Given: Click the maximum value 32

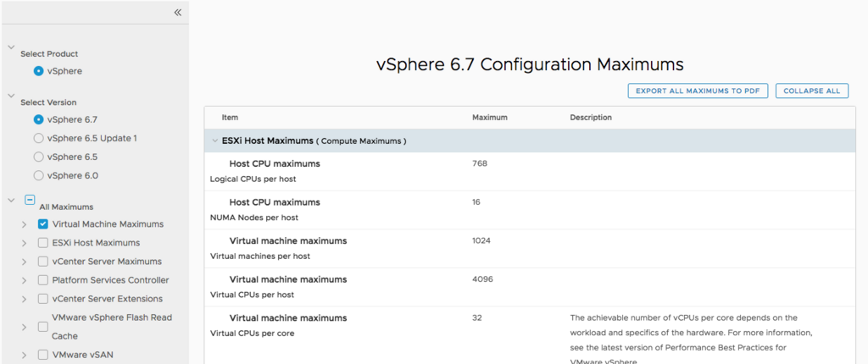Looking at the screenshot, I should click(x=476, y=318).
